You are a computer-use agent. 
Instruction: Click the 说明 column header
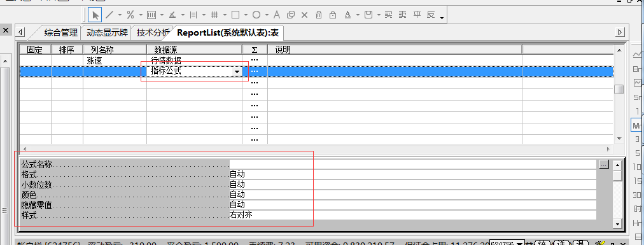tap(395, 50)
